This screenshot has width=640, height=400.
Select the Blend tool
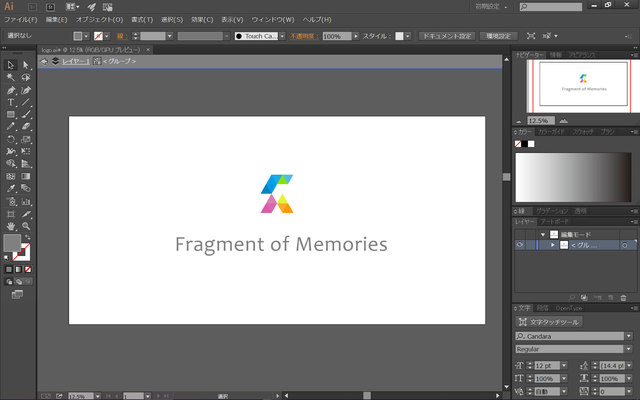pos(26,189)
